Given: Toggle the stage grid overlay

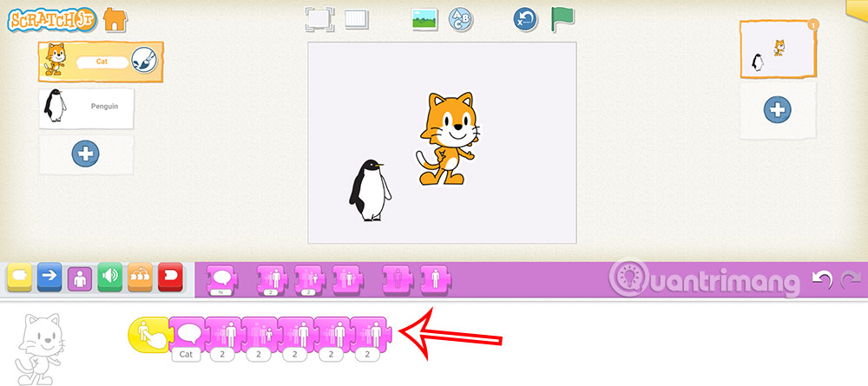Looking at the screenshot, I should coord(357,19).
